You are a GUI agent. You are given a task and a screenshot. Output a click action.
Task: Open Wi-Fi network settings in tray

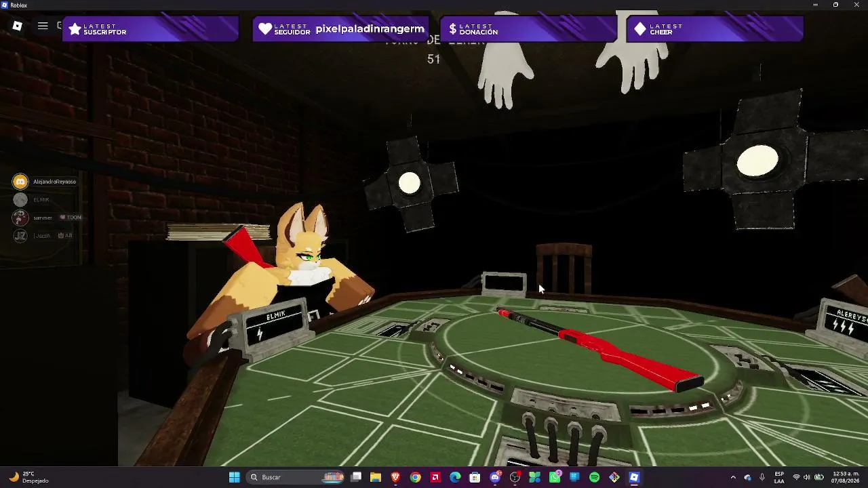click(797, 477)
